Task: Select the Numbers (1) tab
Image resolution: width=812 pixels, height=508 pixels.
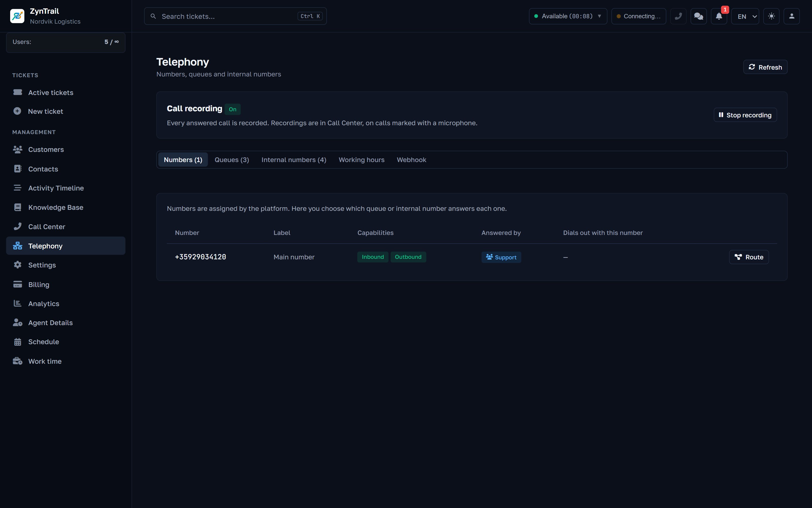Action: (x=183, y=160)
